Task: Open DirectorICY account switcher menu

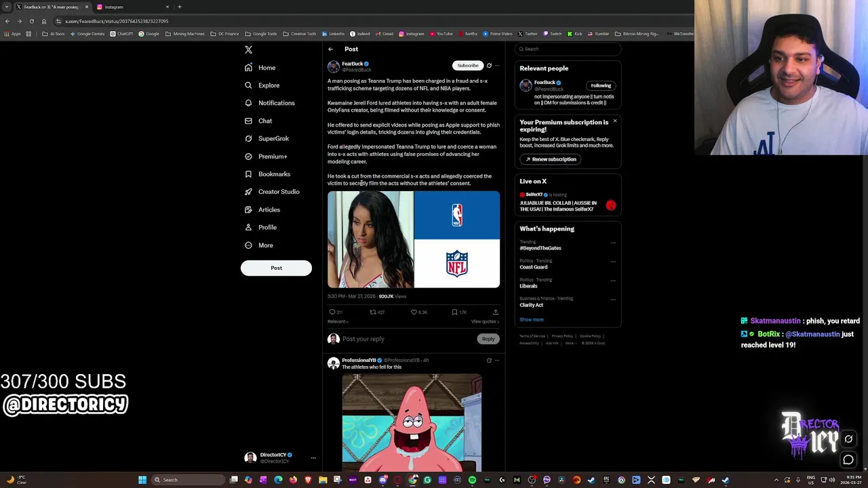Action: pos(279,458)
